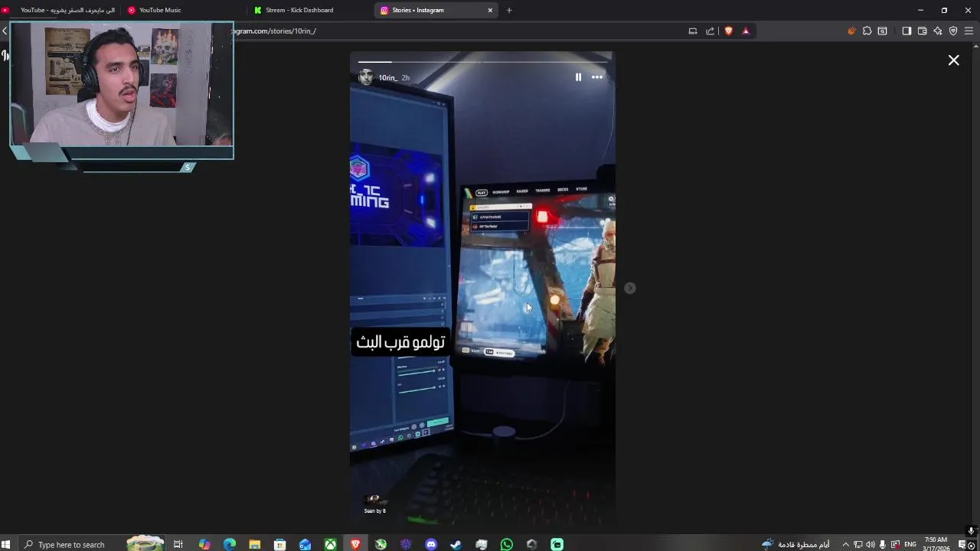Image resolution: width=980 pixels, height=551 pixels.
Task: Open File Explorer from the taskbar
Action: coord(255,544)
